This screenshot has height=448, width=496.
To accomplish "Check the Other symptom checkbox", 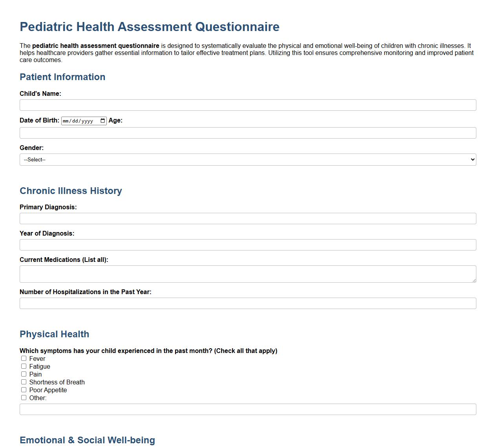I will coord(24,397).
